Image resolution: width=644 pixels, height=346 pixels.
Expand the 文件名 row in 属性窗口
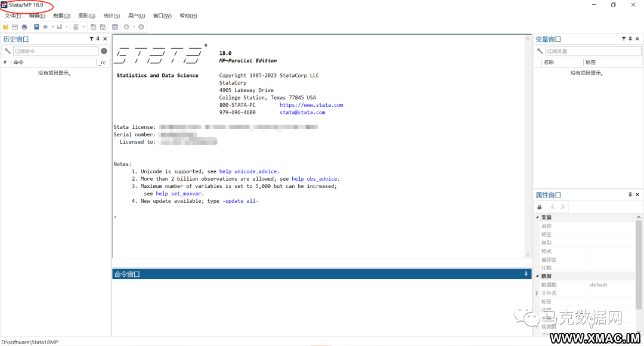pyautogui.click(x=537, y=293)
